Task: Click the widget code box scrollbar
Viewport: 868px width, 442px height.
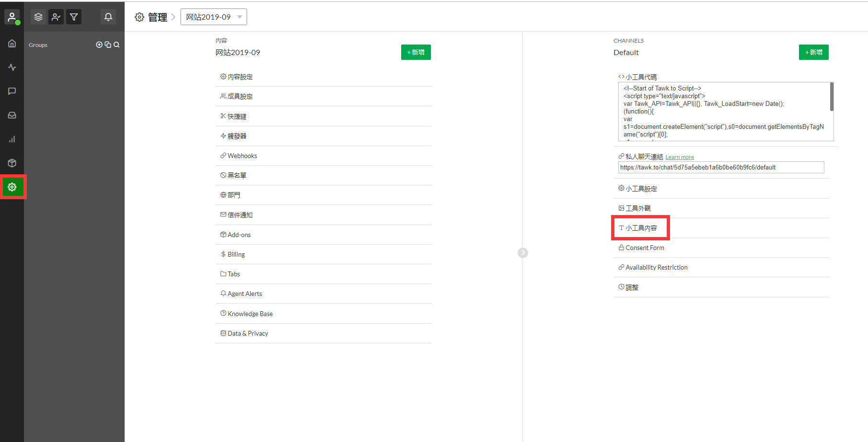Action: click(832, 97)
